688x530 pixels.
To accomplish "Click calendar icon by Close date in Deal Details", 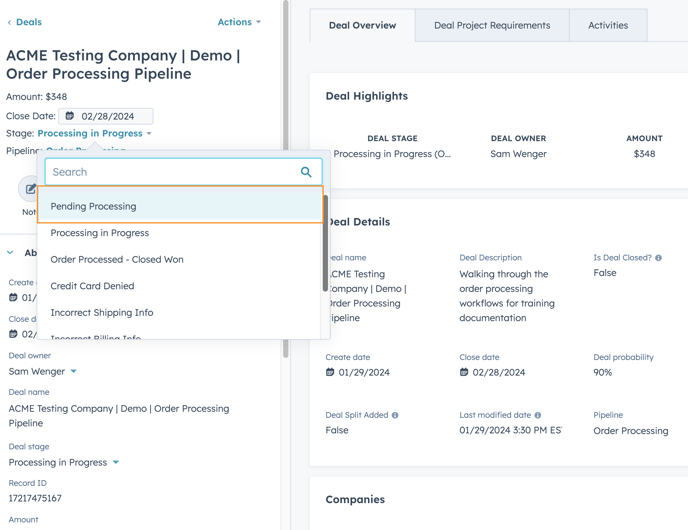I will pyautogui.click(x=464, y=372).
